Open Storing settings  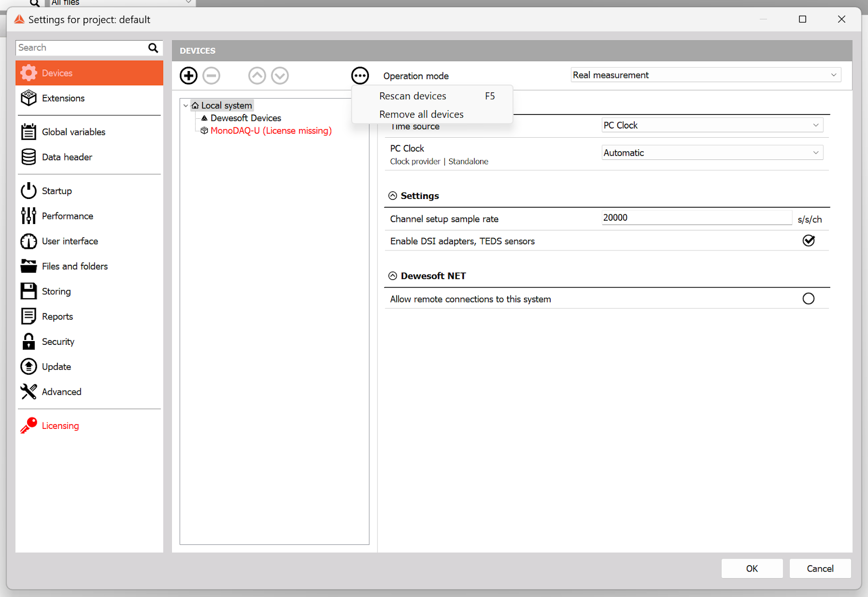pos(90,291)
